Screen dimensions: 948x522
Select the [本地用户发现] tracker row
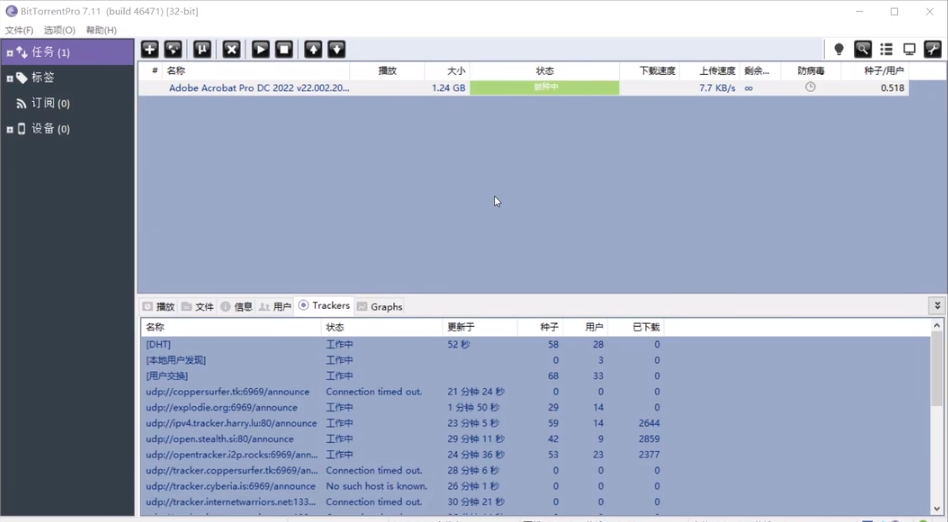click(x=535, y=360)
